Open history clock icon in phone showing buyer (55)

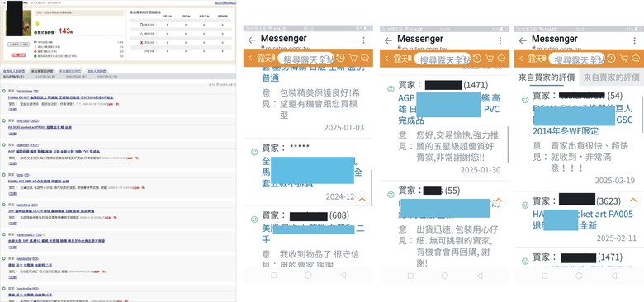477,59
